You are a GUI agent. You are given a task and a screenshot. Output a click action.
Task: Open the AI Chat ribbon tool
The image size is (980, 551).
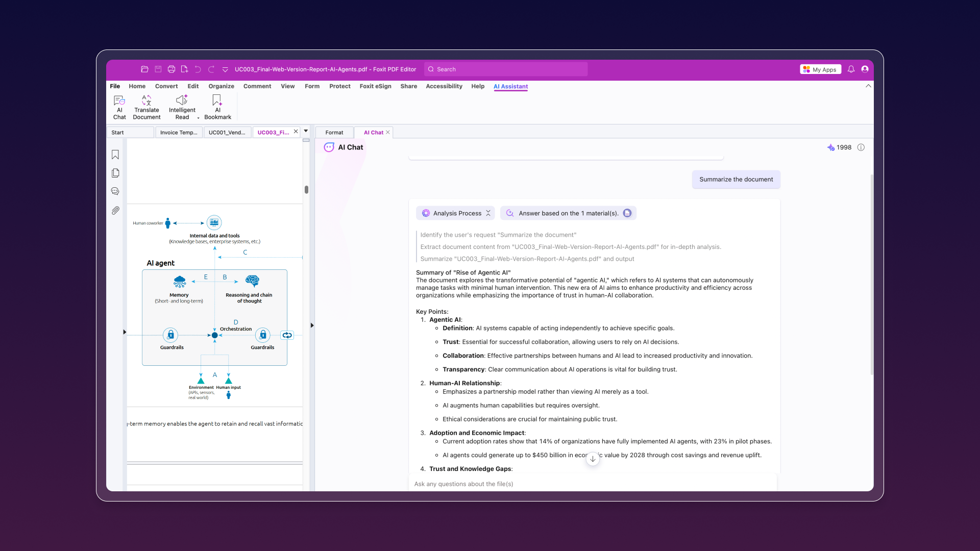(119, 107)
